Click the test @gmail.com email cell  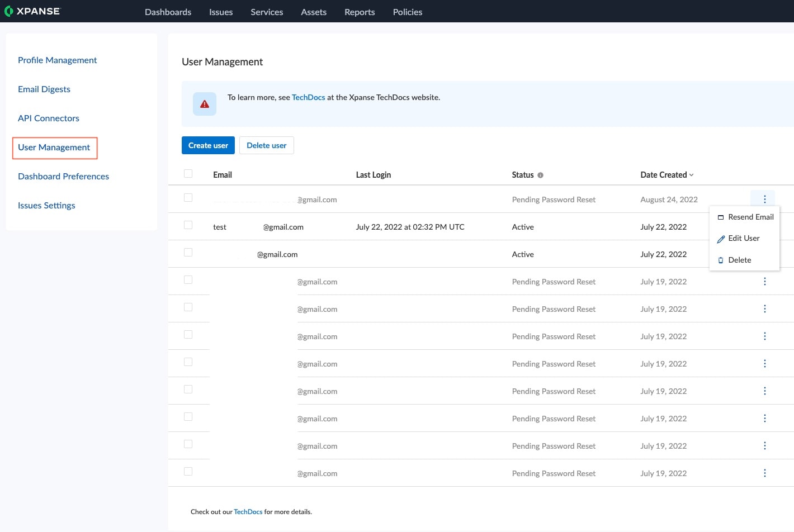click(x=258, y=227)
